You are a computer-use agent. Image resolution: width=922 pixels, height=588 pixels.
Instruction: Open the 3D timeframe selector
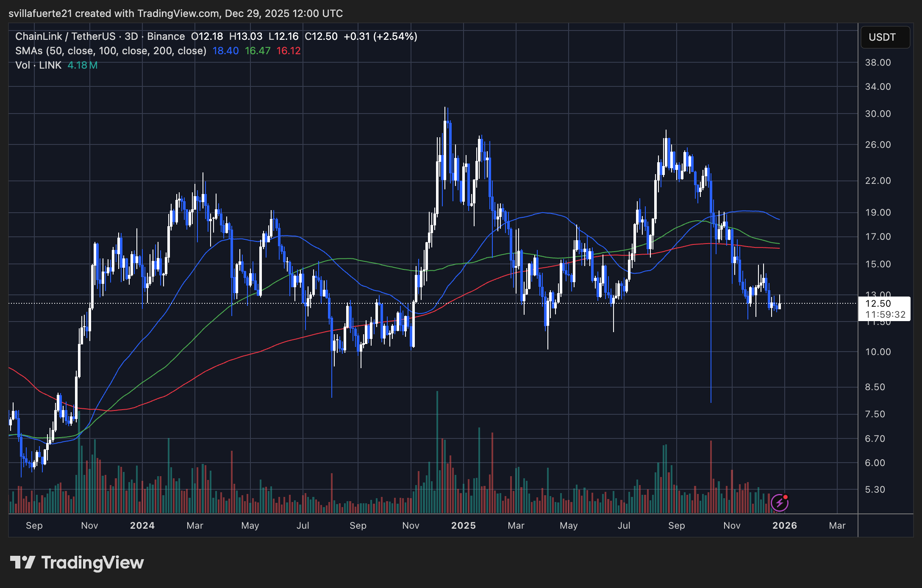coord(131,36)
